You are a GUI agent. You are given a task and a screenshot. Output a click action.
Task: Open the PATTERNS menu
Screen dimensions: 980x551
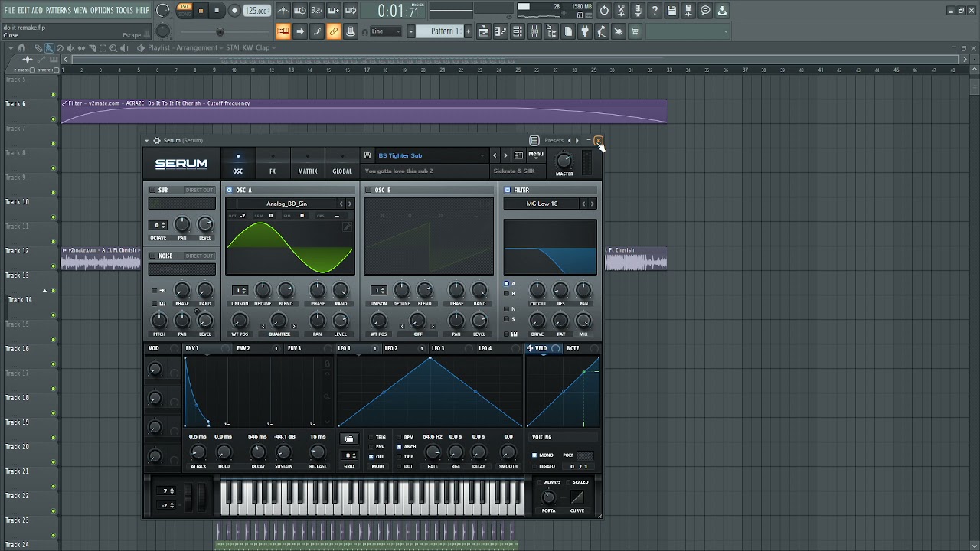[58, 10]
